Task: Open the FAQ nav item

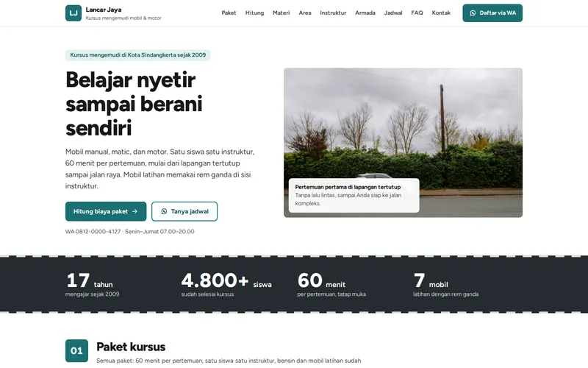Action: tap(417, 13)
